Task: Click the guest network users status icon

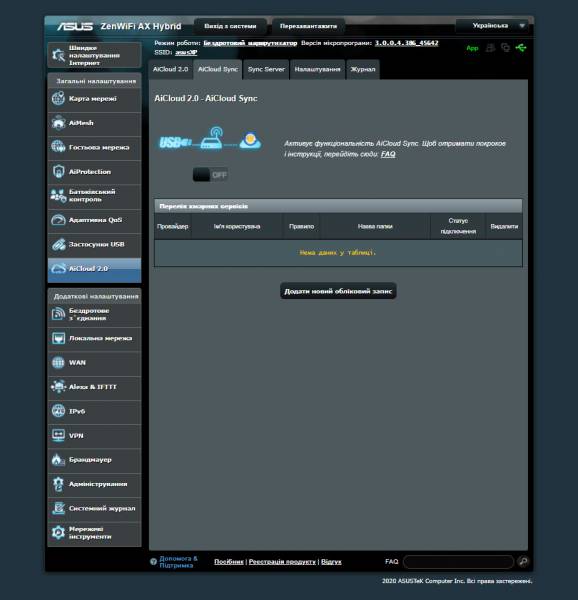Action: pyautogui.click(x=490, y=48)
